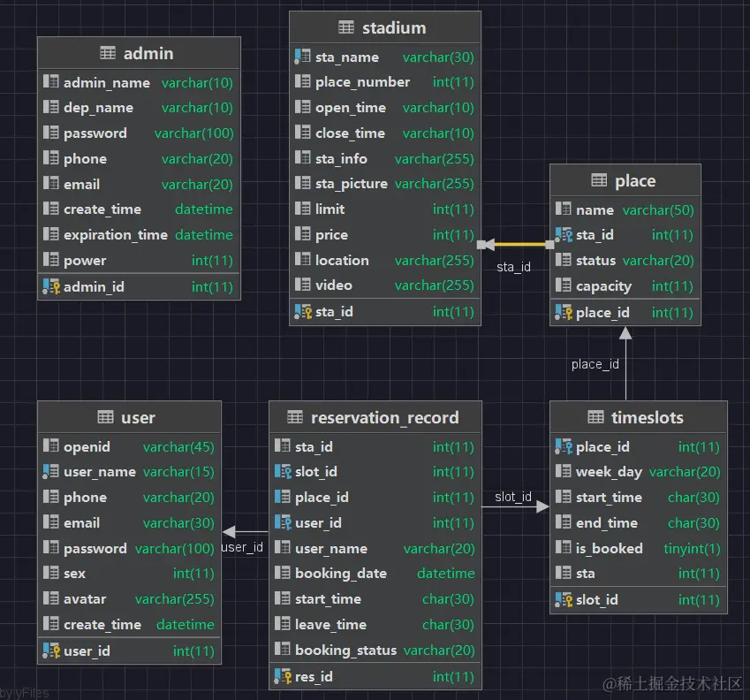The width and height of the screenshot is (750, 700).
Task: Select the price column in stadium
Action: pos(385,234)
